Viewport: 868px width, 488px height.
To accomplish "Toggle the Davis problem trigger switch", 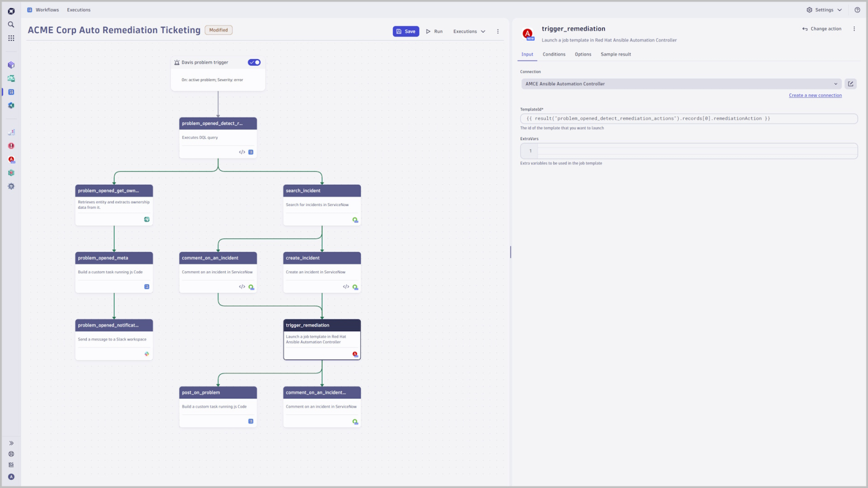I will [x=254, y=62].
